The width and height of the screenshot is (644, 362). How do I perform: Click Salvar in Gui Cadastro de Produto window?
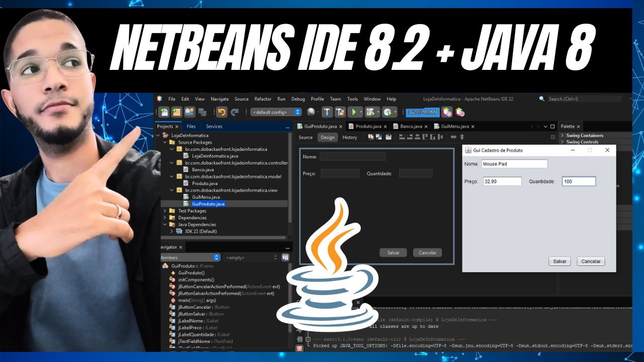coord(560,261)
